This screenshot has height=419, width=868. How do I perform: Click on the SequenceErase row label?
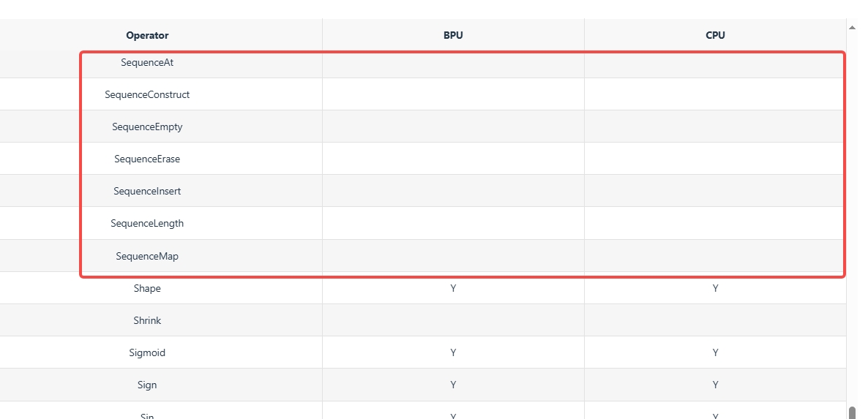147,159
